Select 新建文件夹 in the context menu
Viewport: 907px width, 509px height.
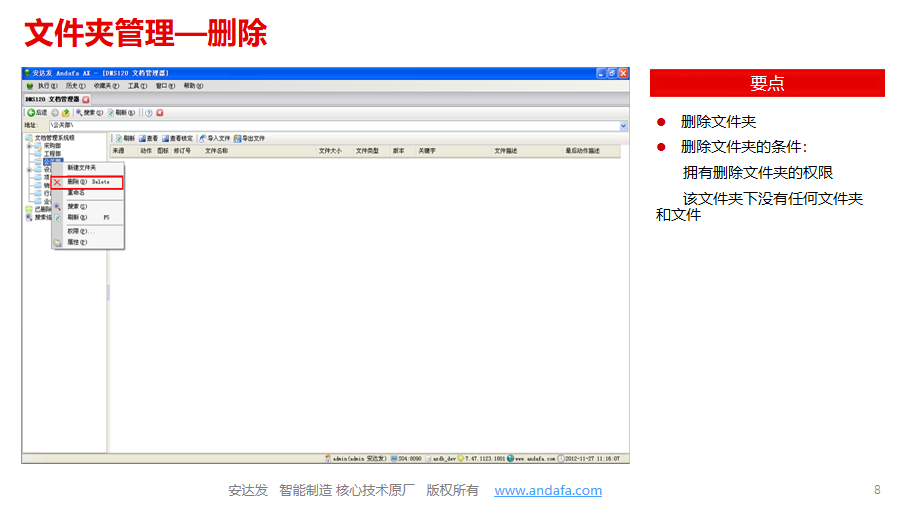(82, 168)
